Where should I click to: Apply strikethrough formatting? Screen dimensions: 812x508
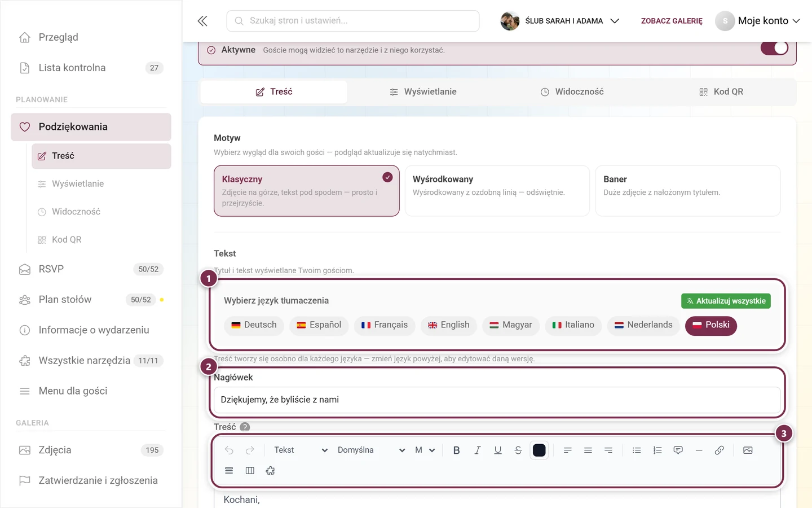pyautogui.click(x=518, y=450)
